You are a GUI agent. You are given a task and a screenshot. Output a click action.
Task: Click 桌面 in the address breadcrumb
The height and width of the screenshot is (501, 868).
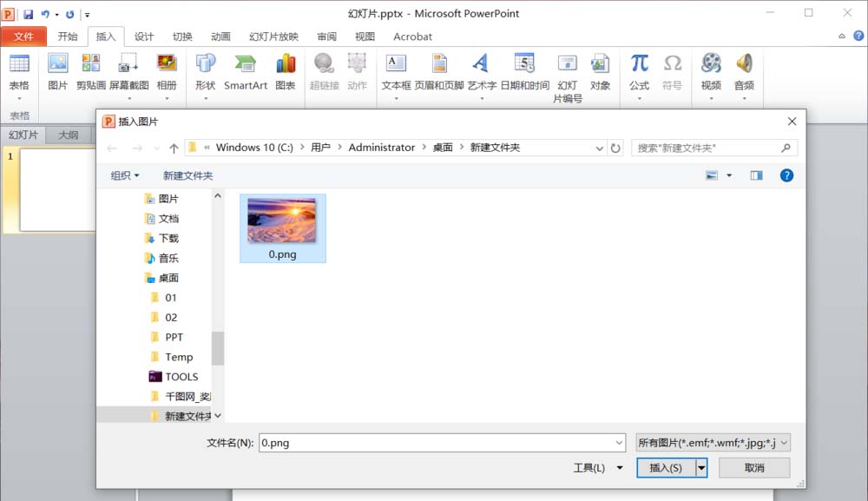click(443, 148)
